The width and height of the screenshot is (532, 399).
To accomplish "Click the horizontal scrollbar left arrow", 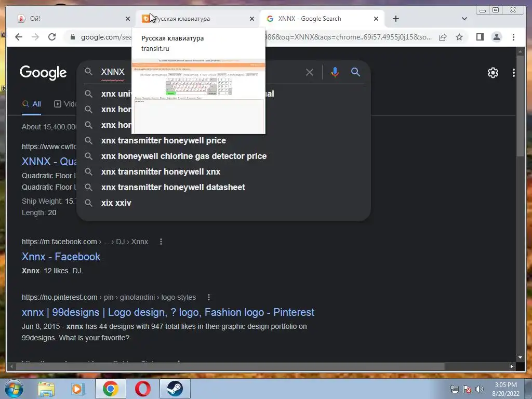I will click(x=11, y=366).
